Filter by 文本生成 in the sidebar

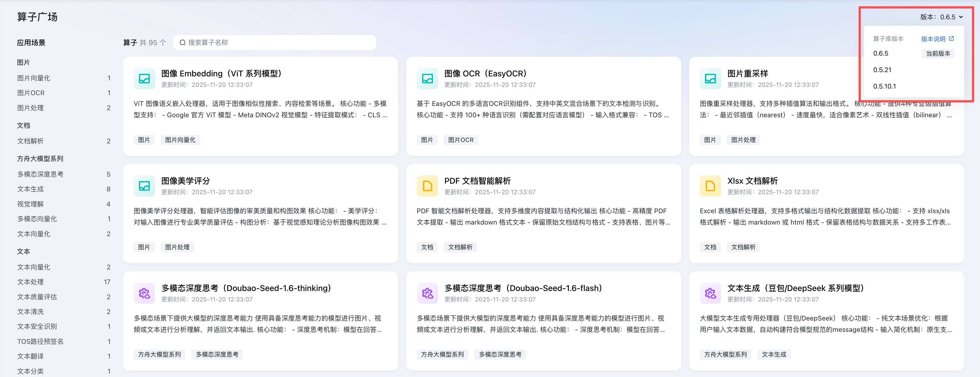click(30, 189)
